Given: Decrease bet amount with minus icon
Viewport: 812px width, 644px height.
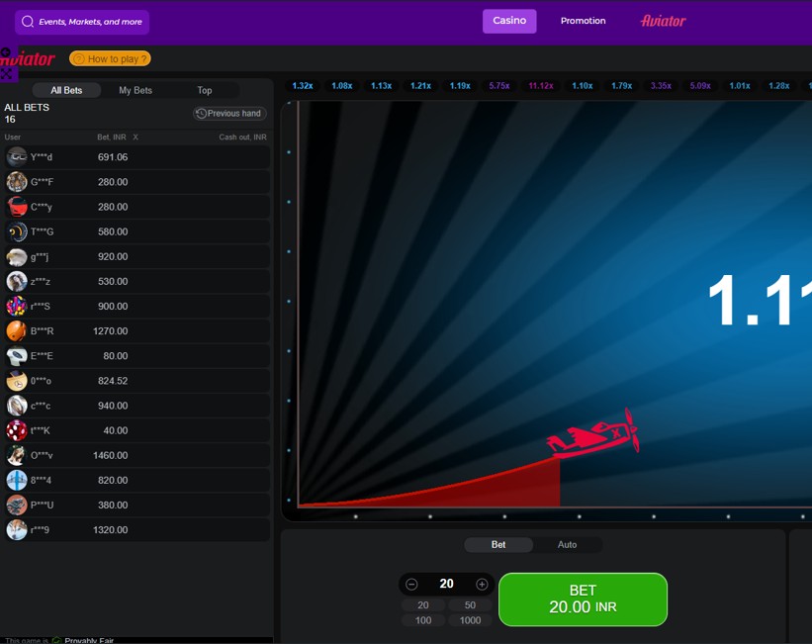Looking at the screenshot, I should click(x=412, y=585).
